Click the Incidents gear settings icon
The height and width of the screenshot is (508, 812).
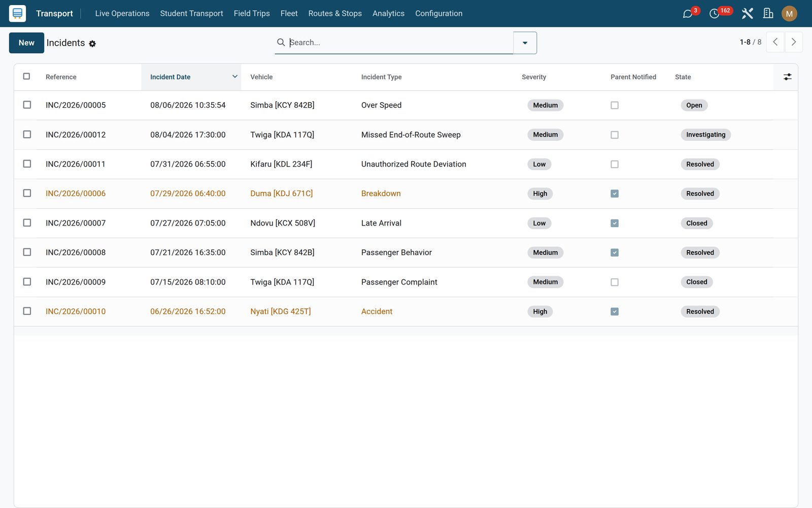[92, 44]
